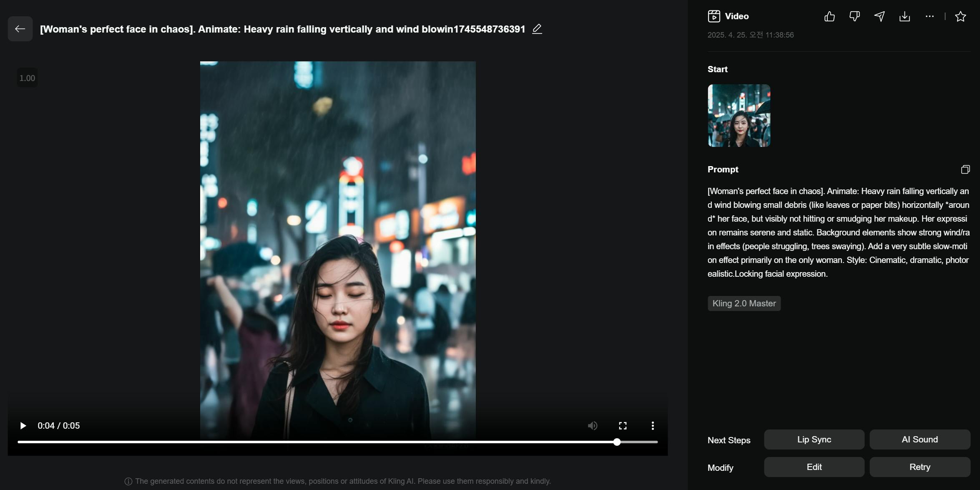Copy the prompt text
This screenshot has width=980, height=490.
point(965,169)
